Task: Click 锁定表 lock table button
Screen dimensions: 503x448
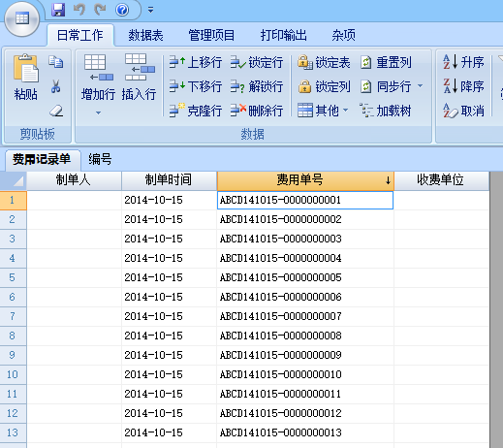Action: [324, 62]
